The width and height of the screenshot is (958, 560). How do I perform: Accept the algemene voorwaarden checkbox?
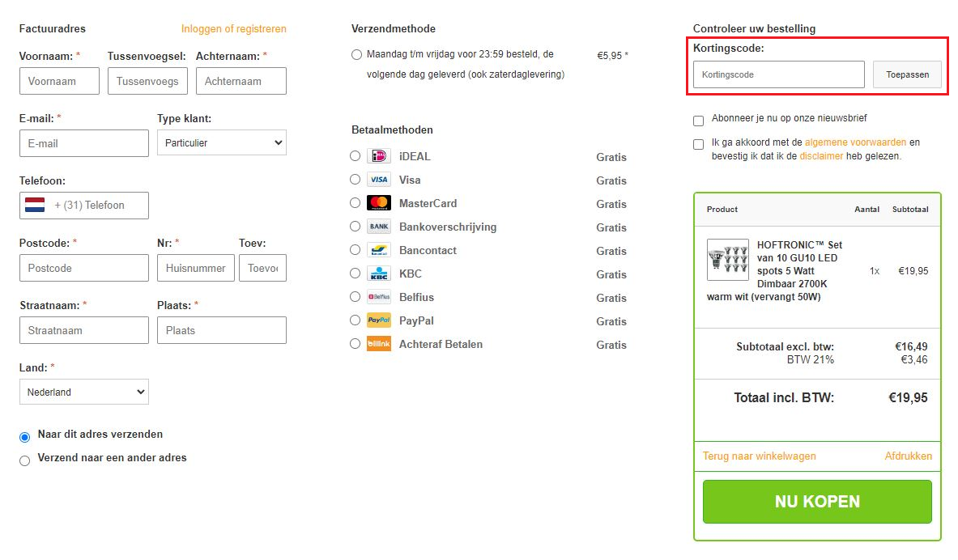coord(698,145)
